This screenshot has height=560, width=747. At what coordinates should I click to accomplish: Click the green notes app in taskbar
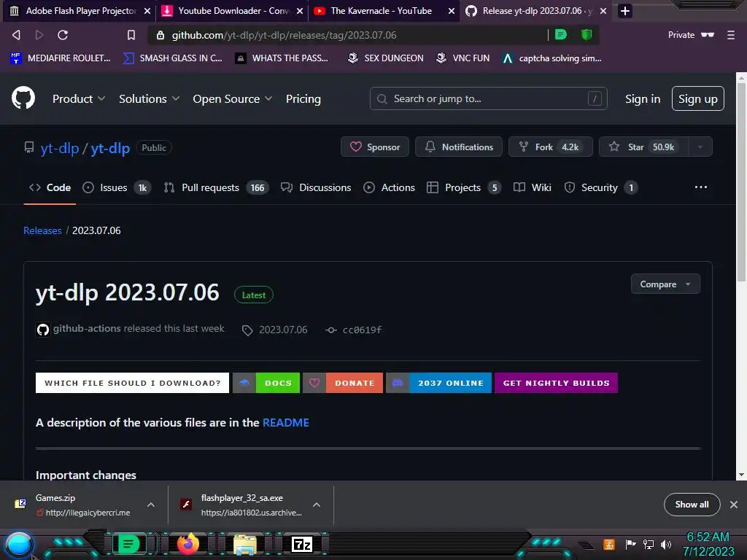point(128,543)
